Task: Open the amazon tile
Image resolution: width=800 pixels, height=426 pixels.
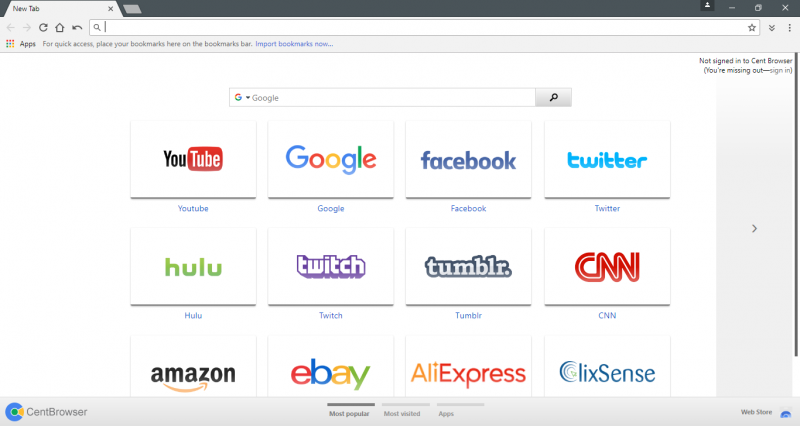Action: coord(193,366)
